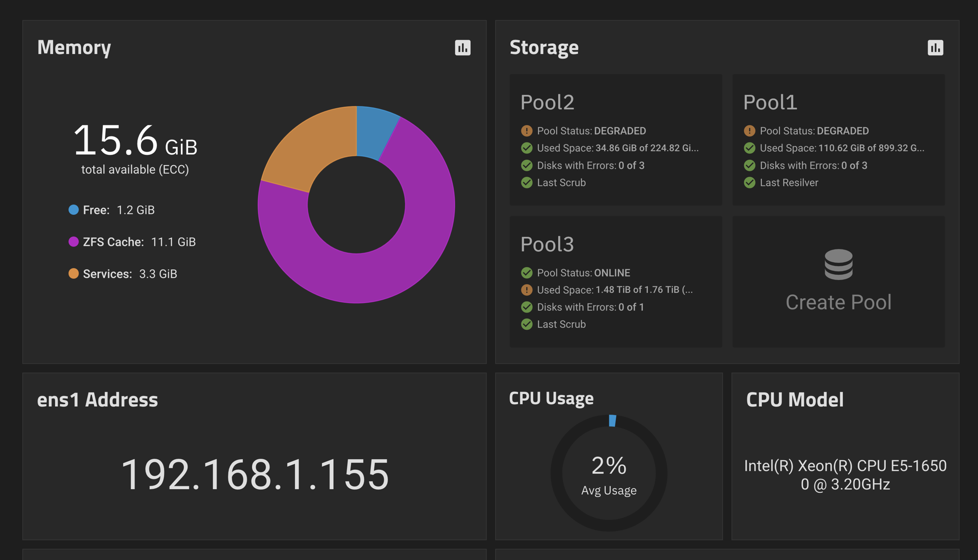
Task: Click Create Pool label
Action: [x=838, y=302]
